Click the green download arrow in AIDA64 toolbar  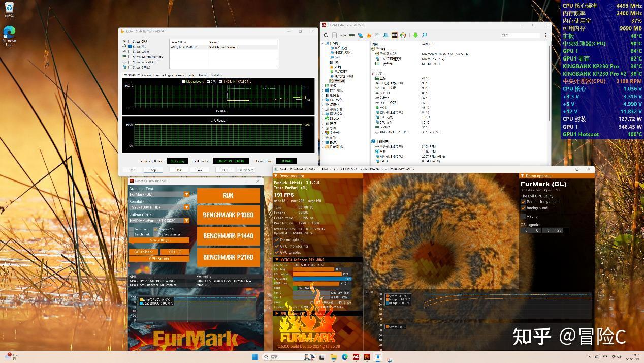(415, 35)
